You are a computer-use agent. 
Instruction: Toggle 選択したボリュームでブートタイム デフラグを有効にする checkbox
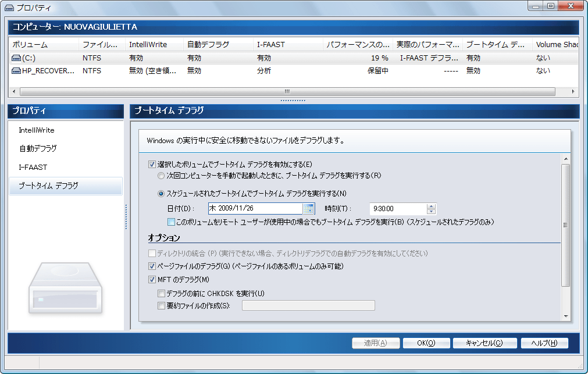pyautogui.click(x=152, y=164)
